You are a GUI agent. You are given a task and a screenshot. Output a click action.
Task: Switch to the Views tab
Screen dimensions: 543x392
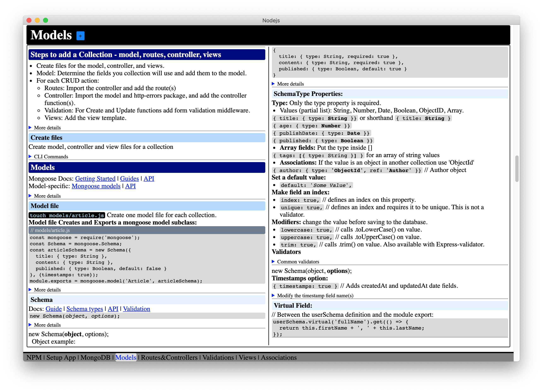[247, 357]
